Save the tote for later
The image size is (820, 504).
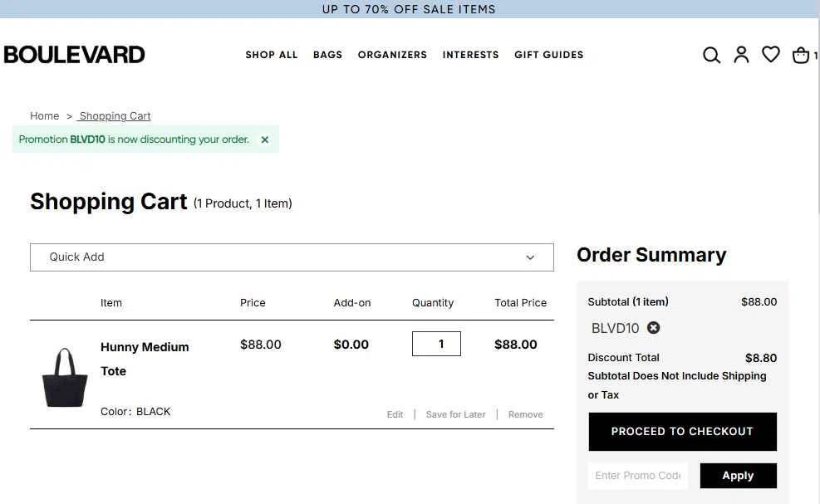pyautogui.click(x=455, y=414)
